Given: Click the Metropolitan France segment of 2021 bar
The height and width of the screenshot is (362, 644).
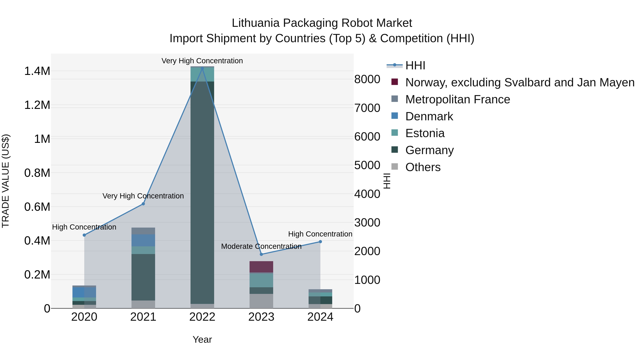Looking at the screenshot, I should (x=143, y=231).
